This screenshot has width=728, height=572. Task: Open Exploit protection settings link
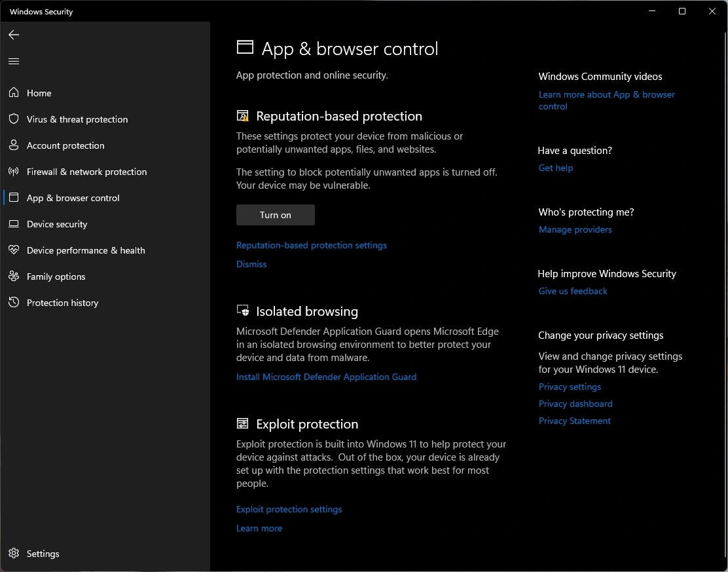click(289, 509)
